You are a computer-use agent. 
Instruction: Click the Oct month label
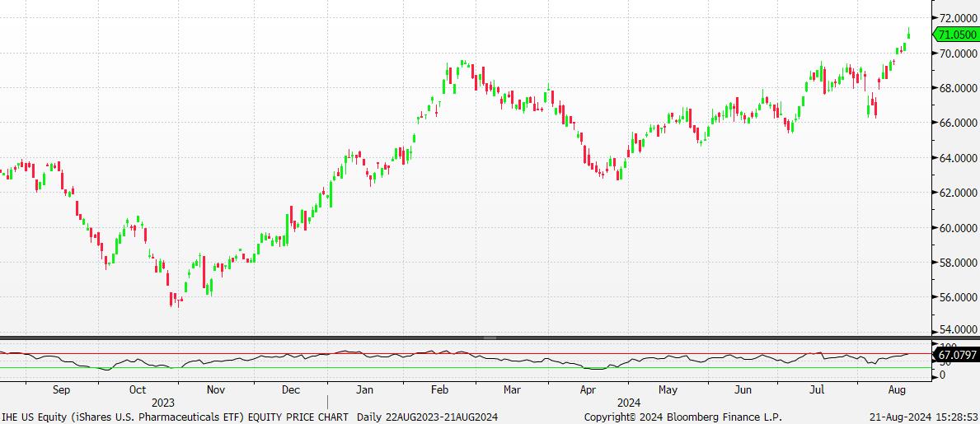[x=138, y=389]
